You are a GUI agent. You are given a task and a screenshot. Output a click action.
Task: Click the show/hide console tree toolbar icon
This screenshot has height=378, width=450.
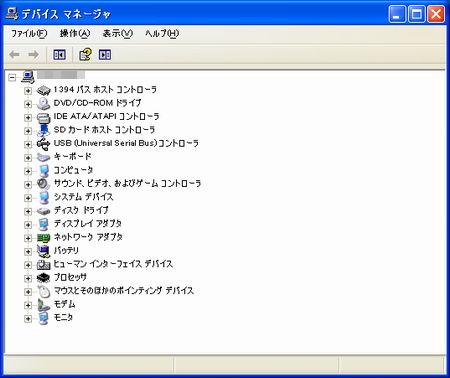60,54
